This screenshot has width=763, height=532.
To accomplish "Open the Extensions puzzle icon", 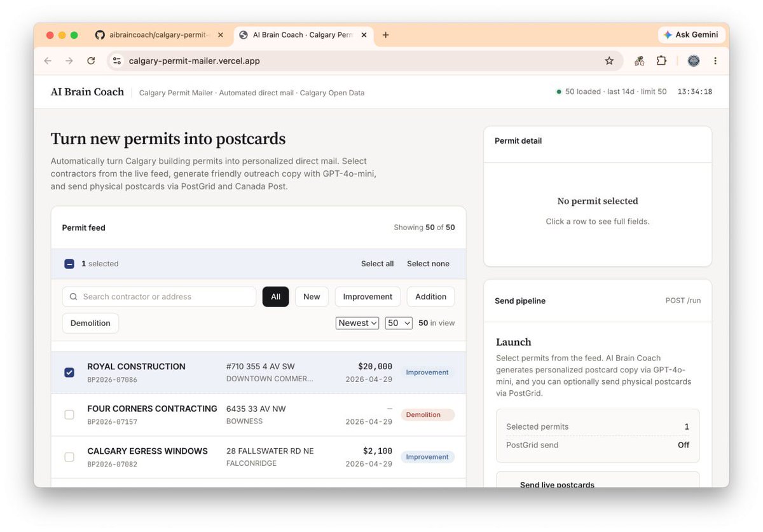I will [661, 61].
